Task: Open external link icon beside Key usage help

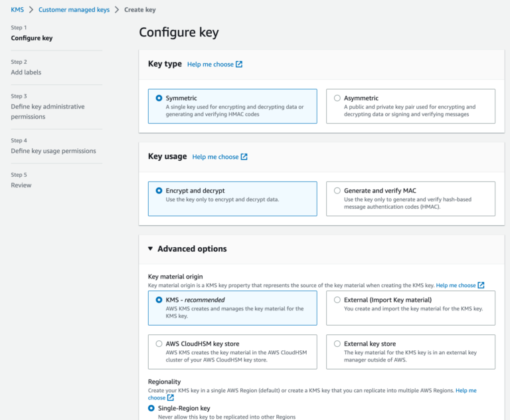Action: [x=244, y=157]
